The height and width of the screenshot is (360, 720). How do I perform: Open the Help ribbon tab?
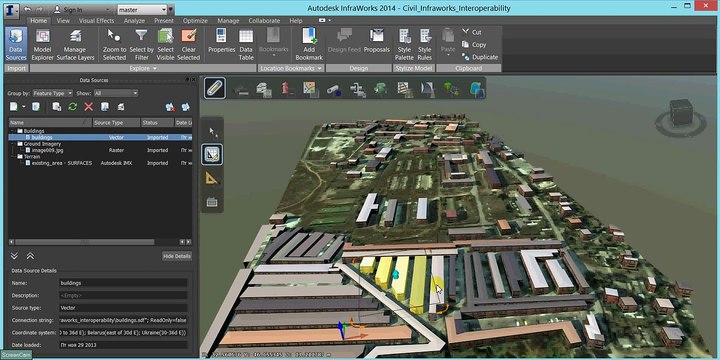(296, 21)
